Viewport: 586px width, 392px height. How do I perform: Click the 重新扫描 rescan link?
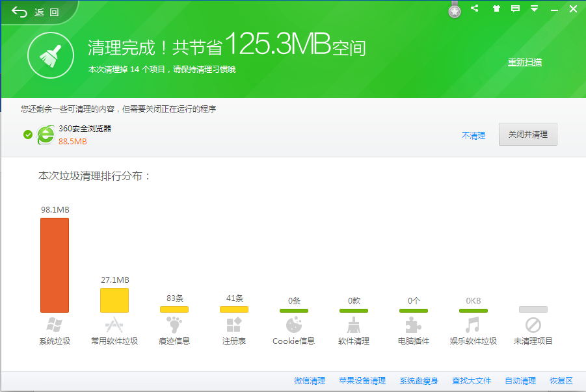pyautogui.click(x=524, y=62)
